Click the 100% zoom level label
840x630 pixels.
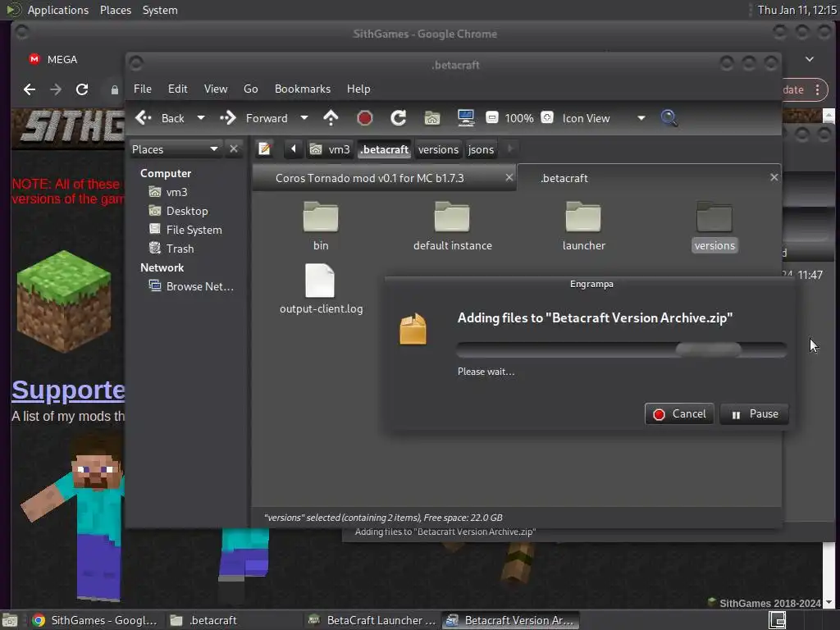tap(519, 118)
